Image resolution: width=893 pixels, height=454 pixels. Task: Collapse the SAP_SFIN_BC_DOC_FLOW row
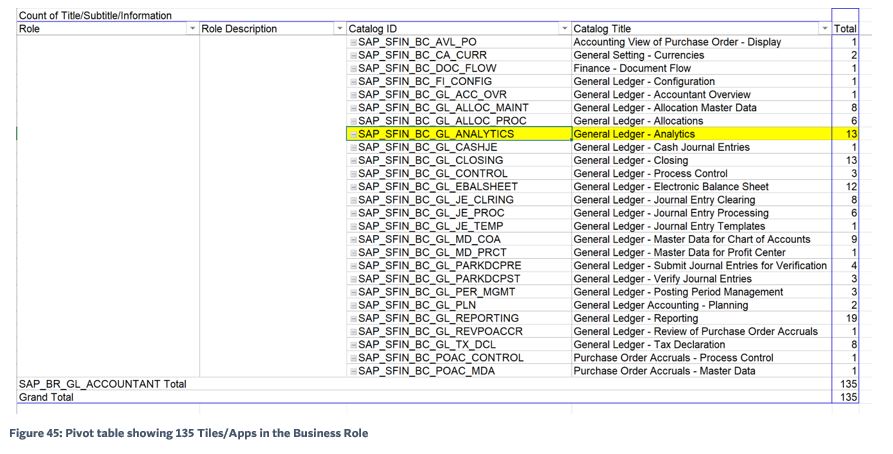[353, 68]
